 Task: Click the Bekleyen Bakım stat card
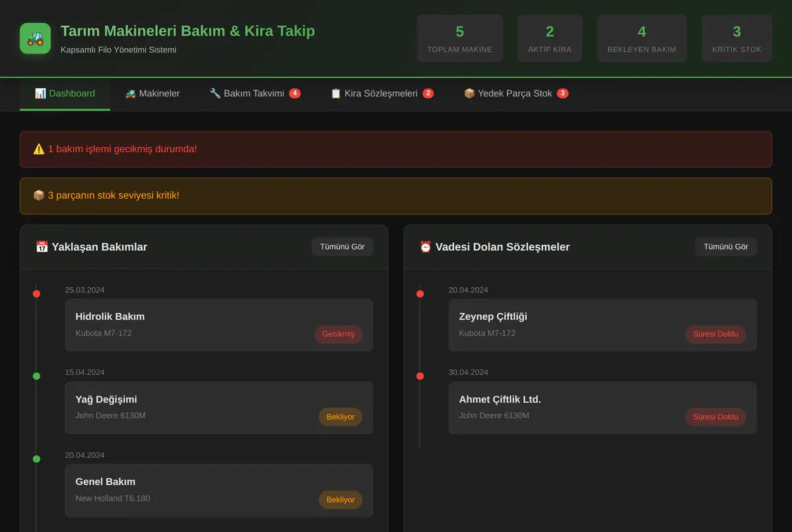click(x=642, y=39)
